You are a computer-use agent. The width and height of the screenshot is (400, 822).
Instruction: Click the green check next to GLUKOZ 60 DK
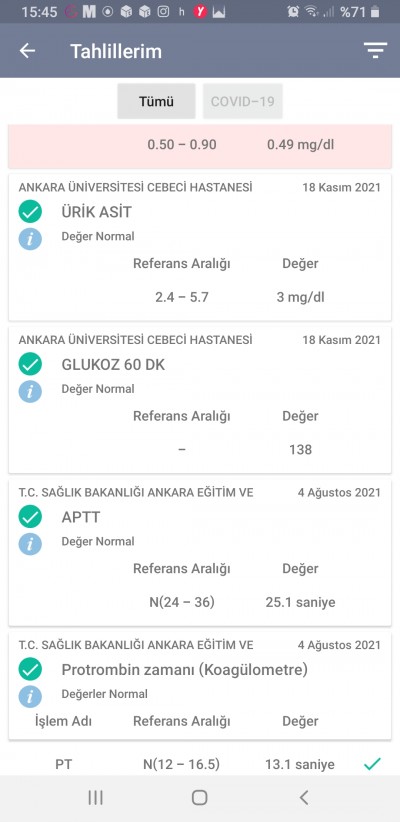point(30,364)
